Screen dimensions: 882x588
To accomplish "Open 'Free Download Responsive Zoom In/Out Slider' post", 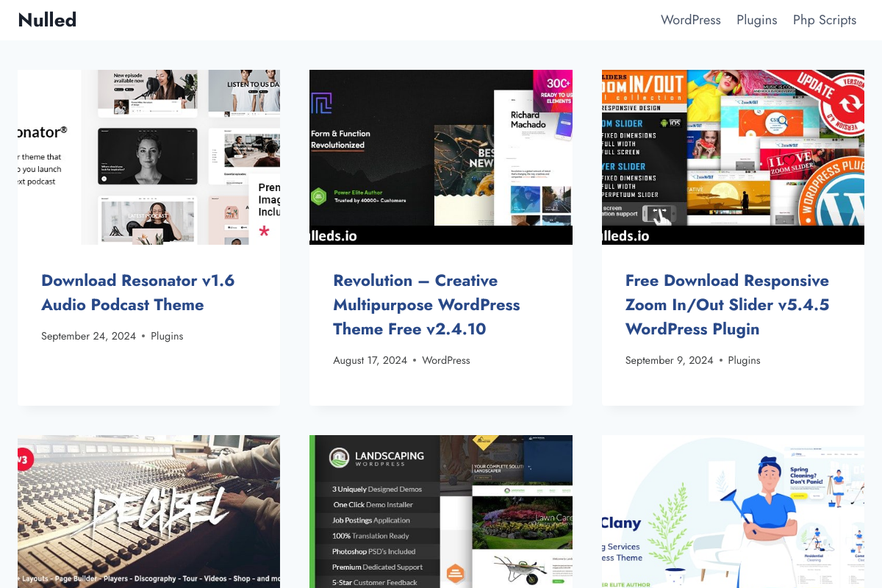I will coord(727,304).
